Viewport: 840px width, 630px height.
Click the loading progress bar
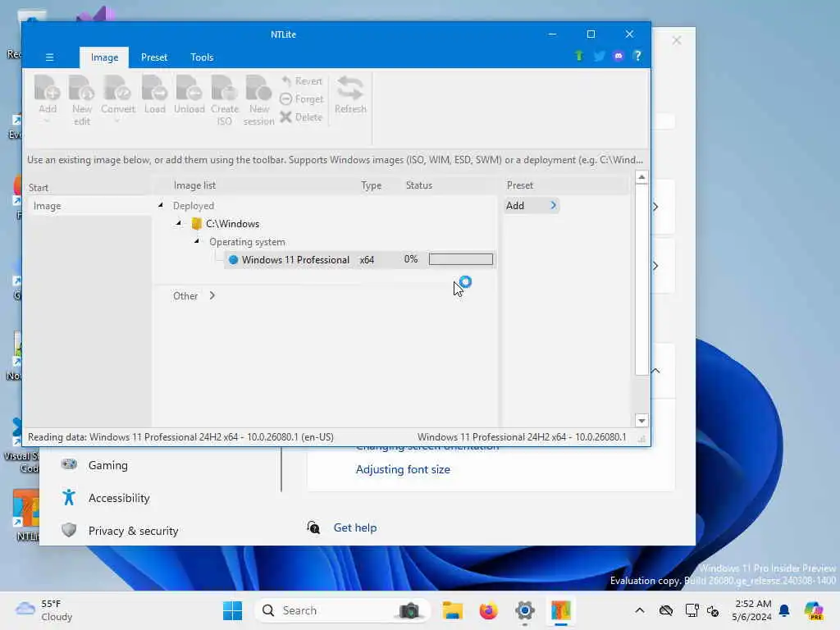point(461,259)
